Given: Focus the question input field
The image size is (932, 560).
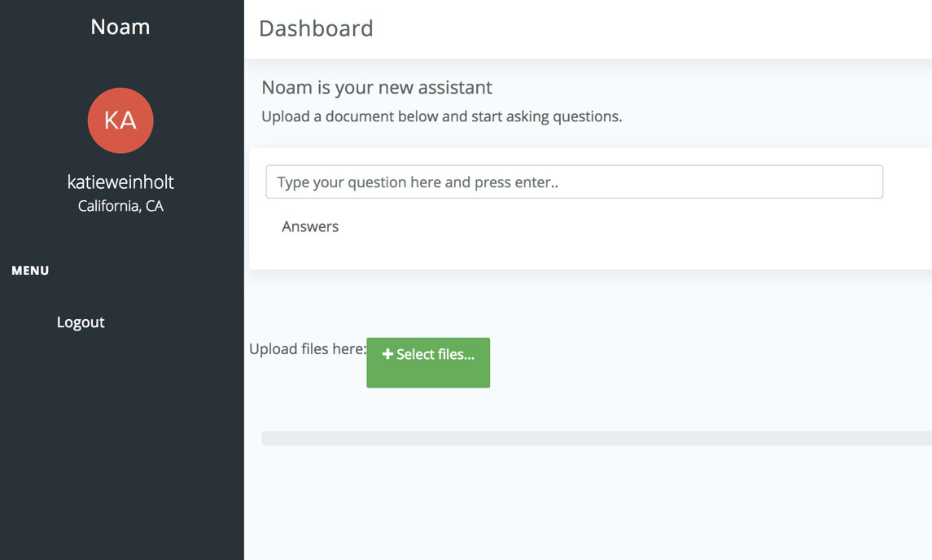Looking at the screenshot, I should point(574,182).
